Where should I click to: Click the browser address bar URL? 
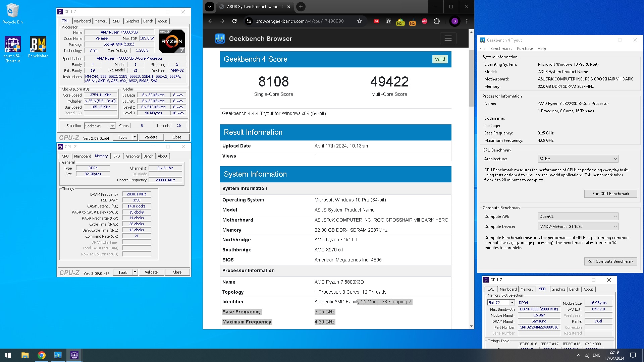pyautogui.click(x=300, y=21)
